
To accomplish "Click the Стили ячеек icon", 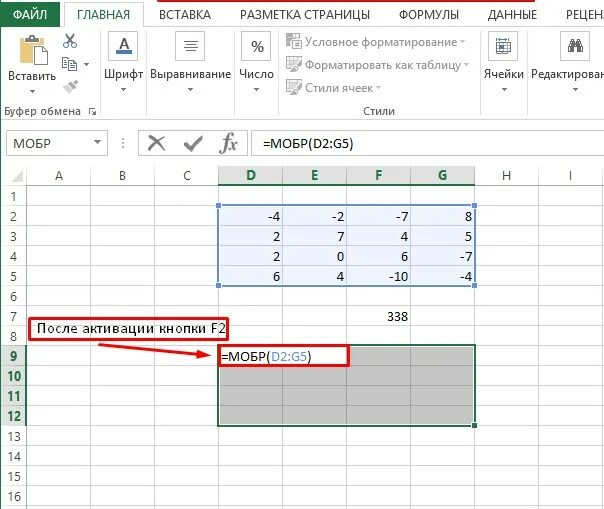I will click(294, 87).
